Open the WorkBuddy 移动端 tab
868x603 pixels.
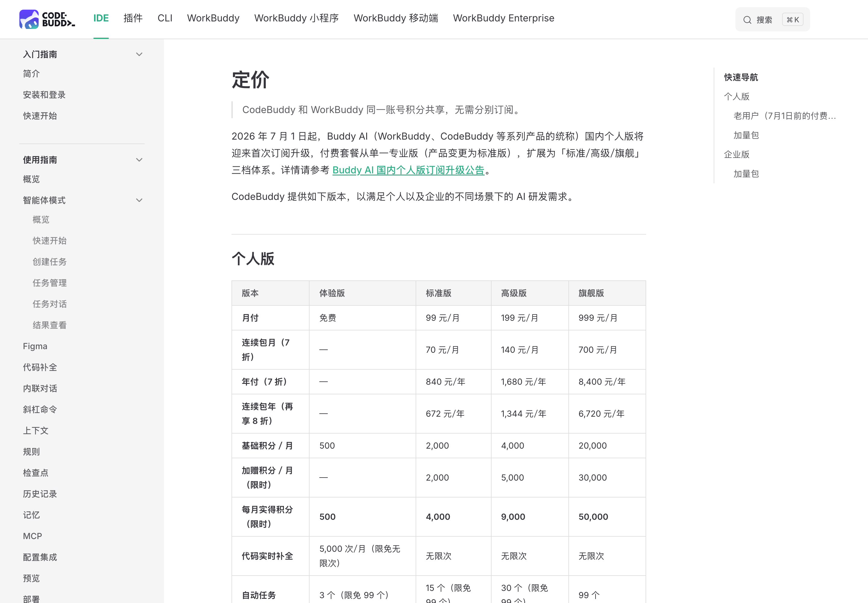(x=395, y=18)
